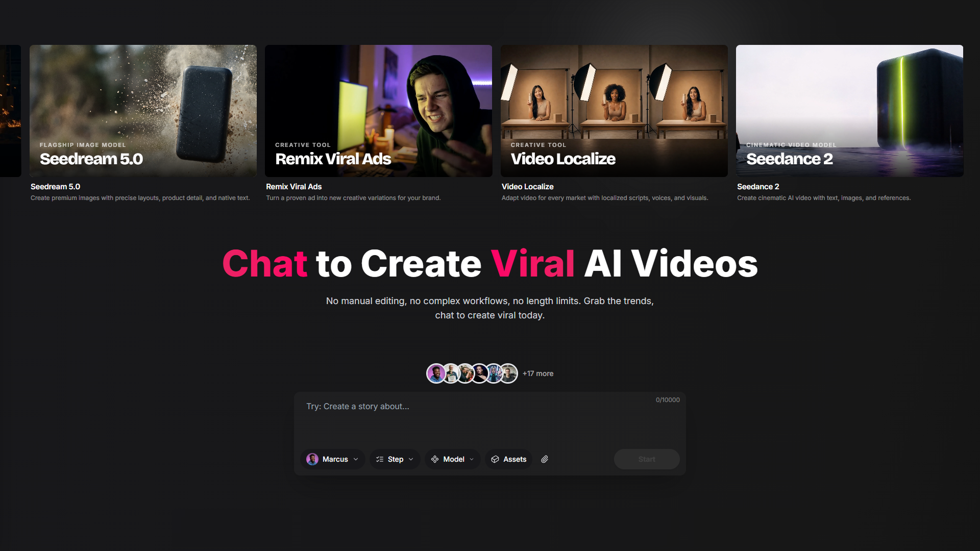
Task: Click the 'Chat to Create Viral AI Videos' heading
Action: tap(490, 264)
